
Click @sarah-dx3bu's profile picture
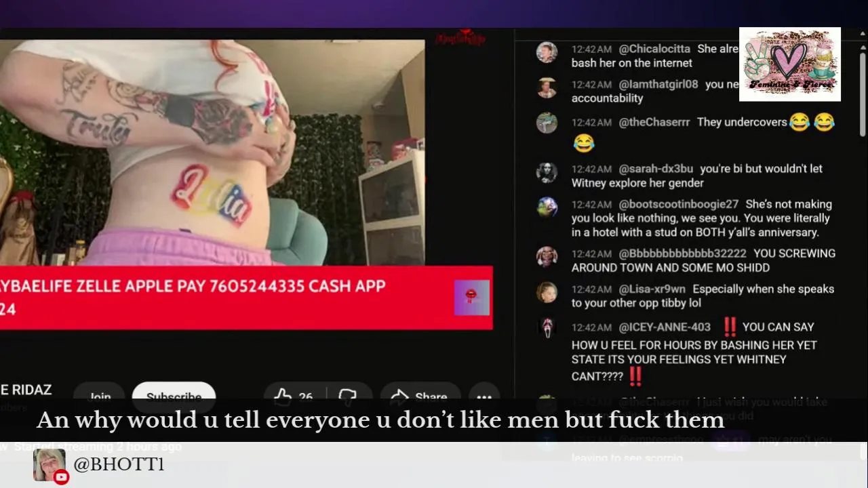point(547,172)
